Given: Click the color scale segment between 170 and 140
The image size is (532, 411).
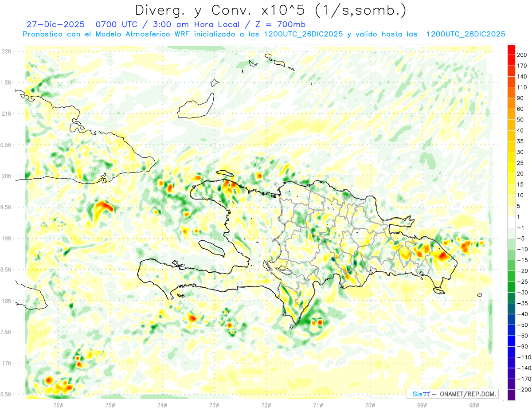Looking at the screenshot, I should point(511,71).
